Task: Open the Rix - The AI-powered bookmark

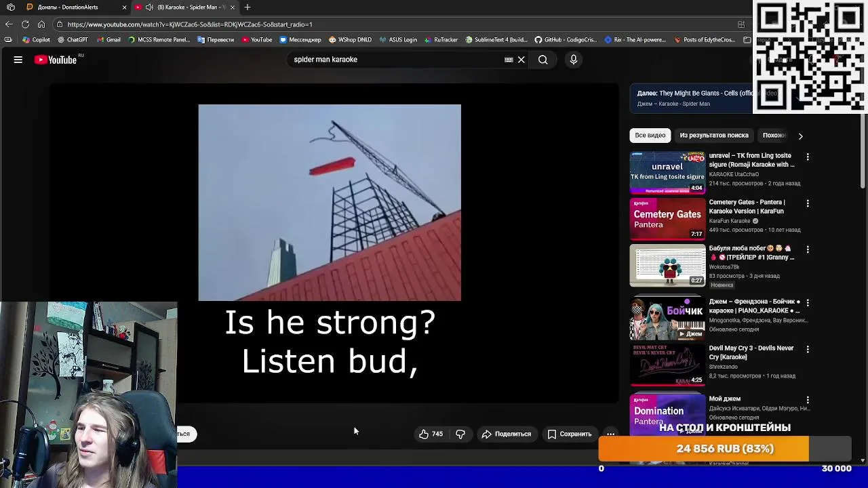Action: [636, 40]
